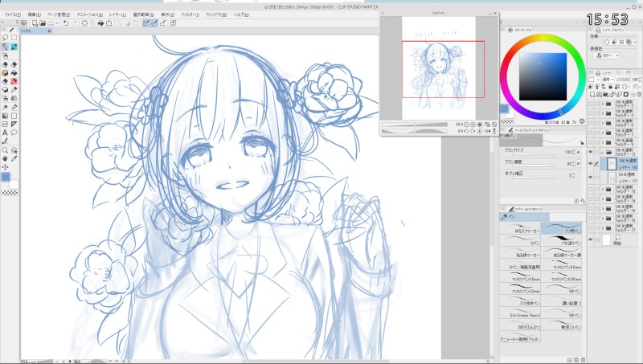Image resolution: width=643 pixels, height=364 pixels.
Task: Click the Navigator canvas thumbnail
Action: (438, 68)
